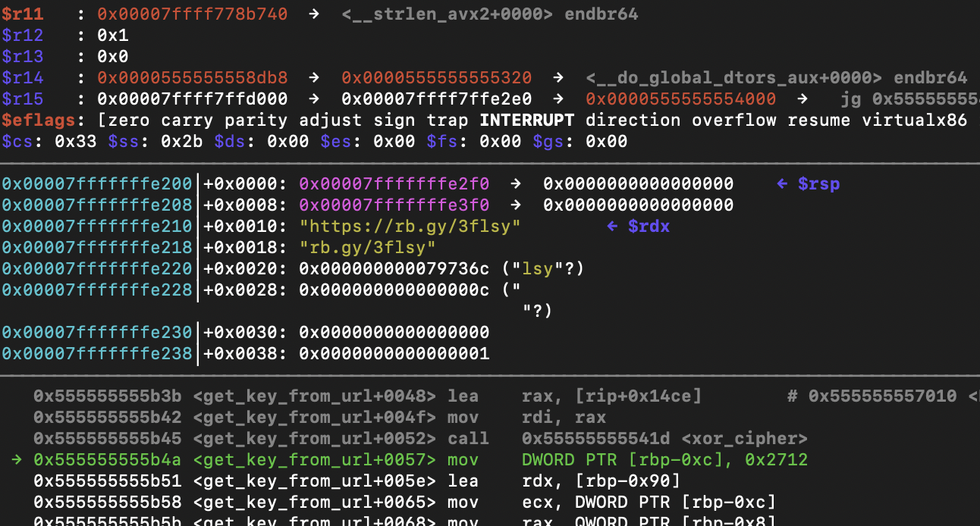
Task: Click the $r12 value 0x1
Action: [113, 36]
